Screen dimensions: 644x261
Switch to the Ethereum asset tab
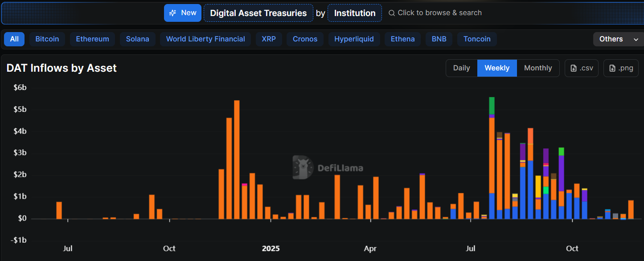tap(92, 39)
